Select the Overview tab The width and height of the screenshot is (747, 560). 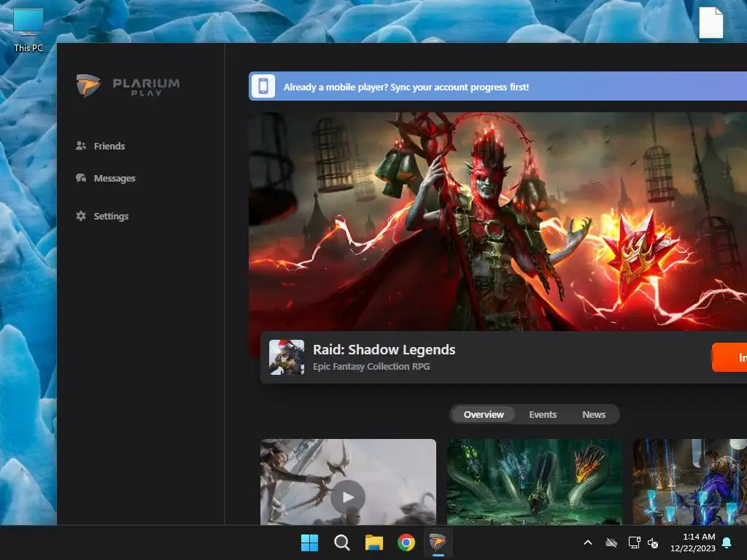[484, 414]
